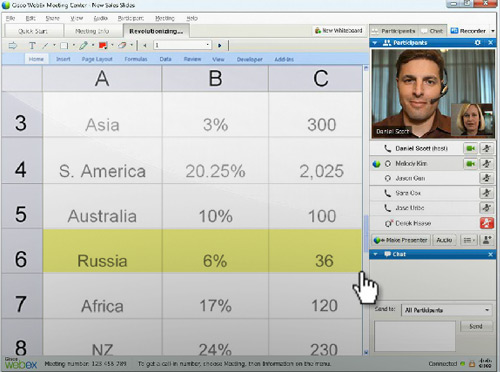This screenshot has width=500, height=372.
Task: Mute Daniel Scott's microphone
Action: (x=486, y=148)
